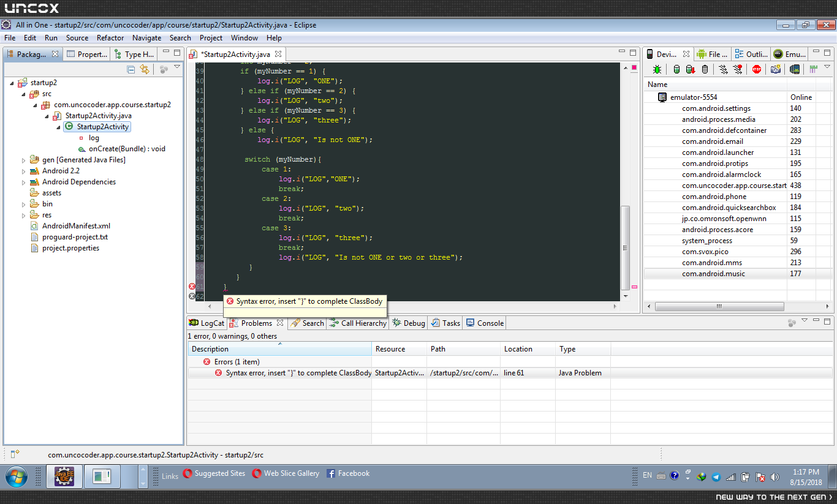Viewport: 837px width, 504px height.
Task: Click Dump HPROF file icon with red arrow
Action: coord(690,69)
